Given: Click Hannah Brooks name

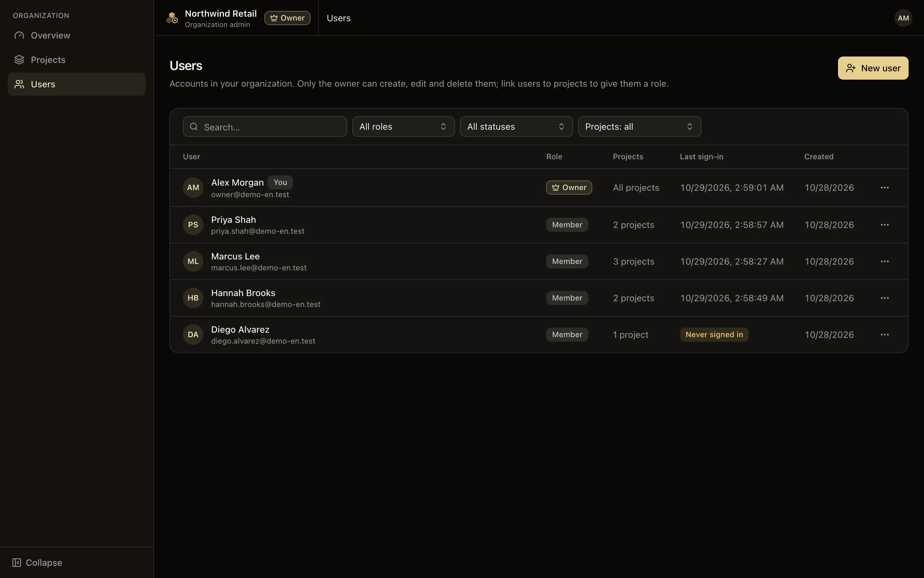Looking at the screenshot, I should [243, 293].
